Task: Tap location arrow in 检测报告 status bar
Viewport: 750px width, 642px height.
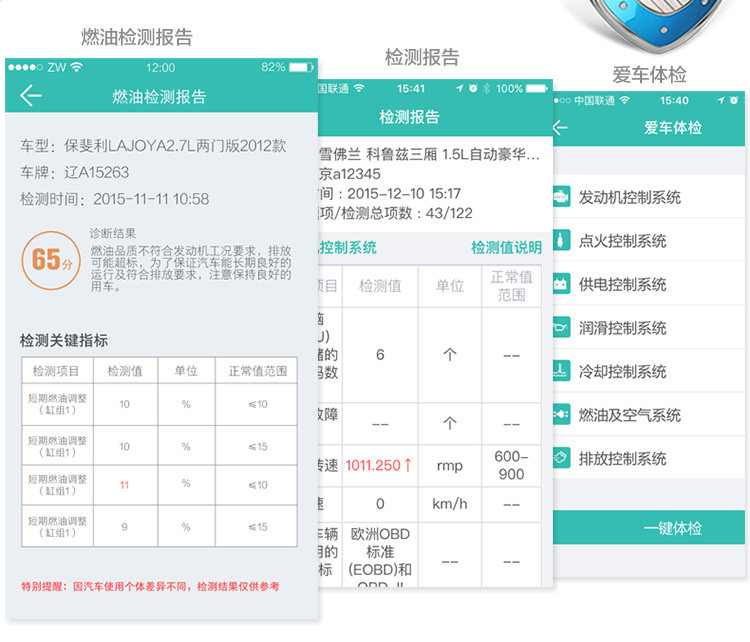Action: click(460, 89)
